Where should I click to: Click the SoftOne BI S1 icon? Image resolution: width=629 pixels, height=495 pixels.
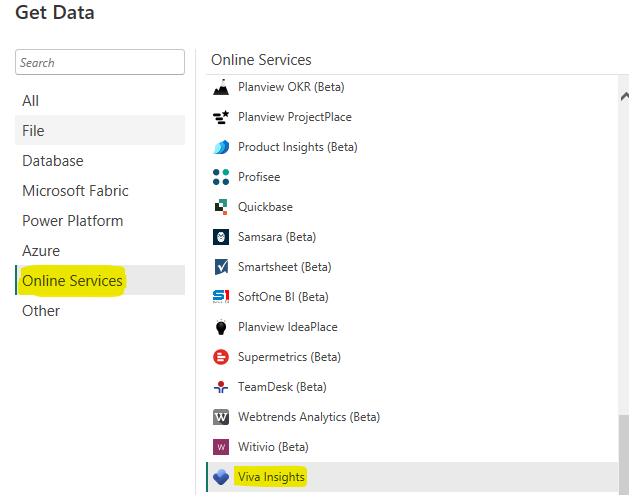(x=221, y=297)
